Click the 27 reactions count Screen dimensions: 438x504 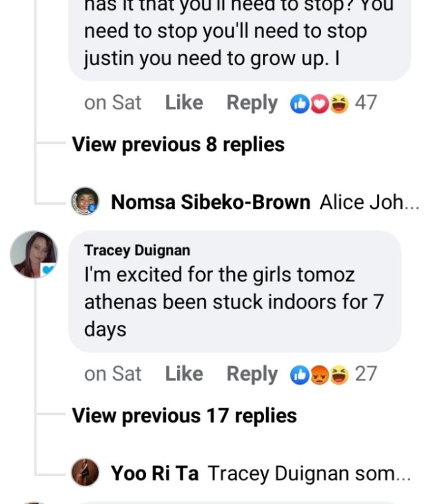(366, 374)
